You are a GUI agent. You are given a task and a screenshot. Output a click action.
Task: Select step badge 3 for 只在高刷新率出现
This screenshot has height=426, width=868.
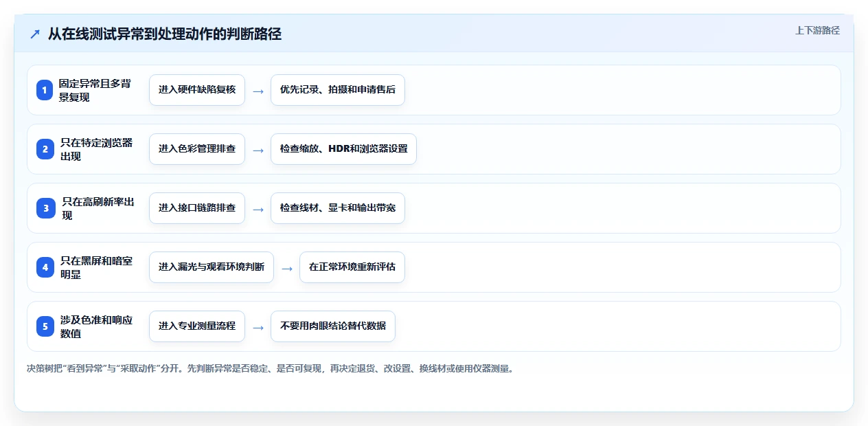(45, 208)
